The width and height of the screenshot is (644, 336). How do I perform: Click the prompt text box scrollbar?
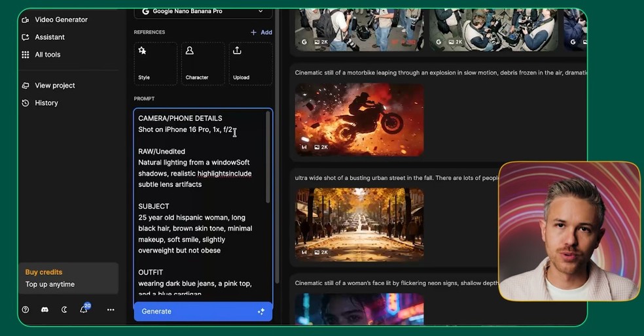(268, 157)
